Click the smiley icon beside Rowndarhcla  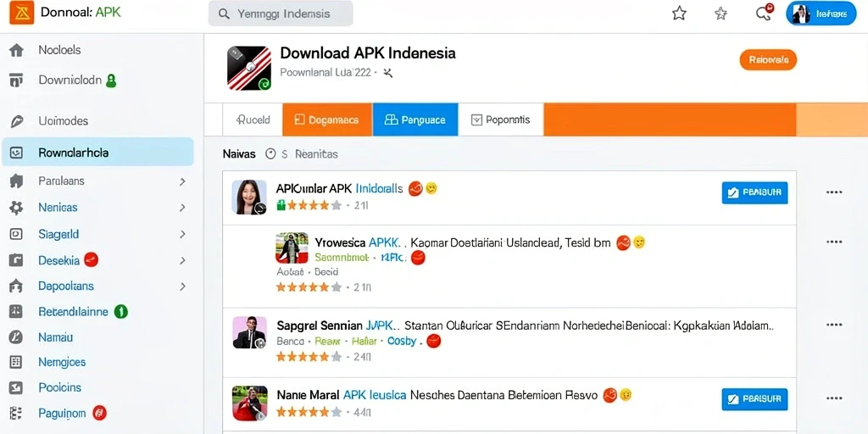point(17,153)
